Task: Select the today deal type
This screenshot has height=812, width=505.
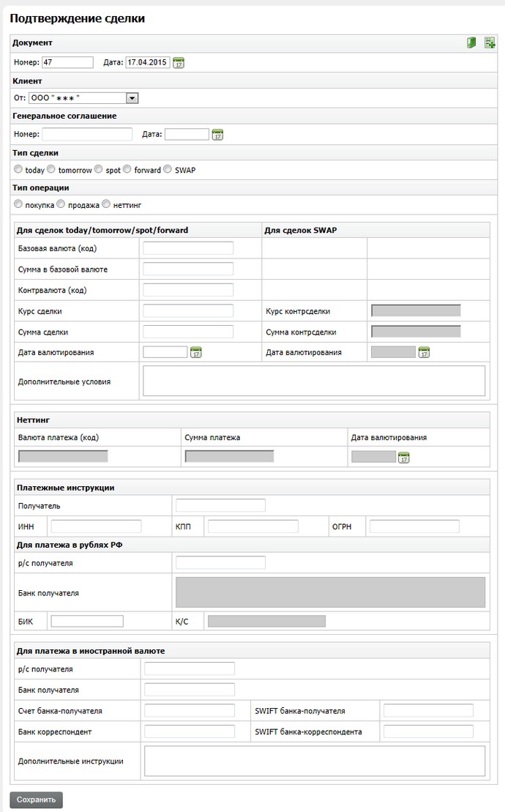Action: [x=18, y=169]
